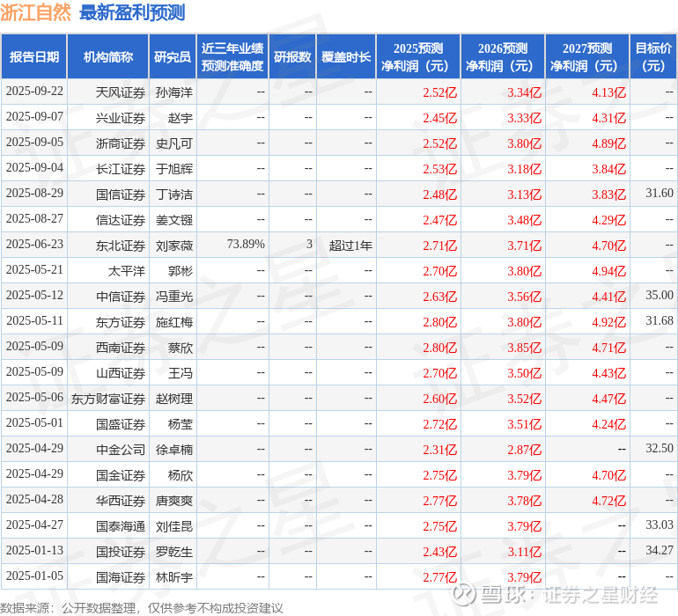Select researcher 于旭辉

click(x=174, y=169)
